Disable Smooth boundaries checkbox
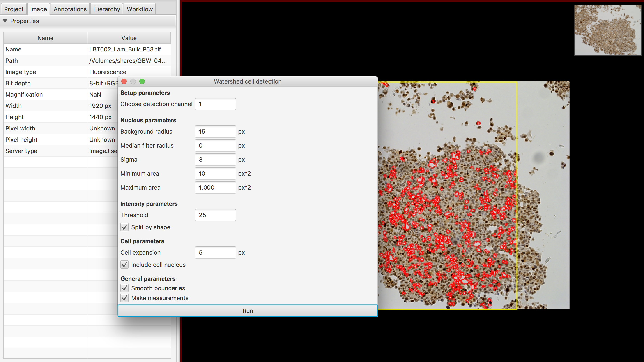644x362 pixels. (x=124, y=288)
